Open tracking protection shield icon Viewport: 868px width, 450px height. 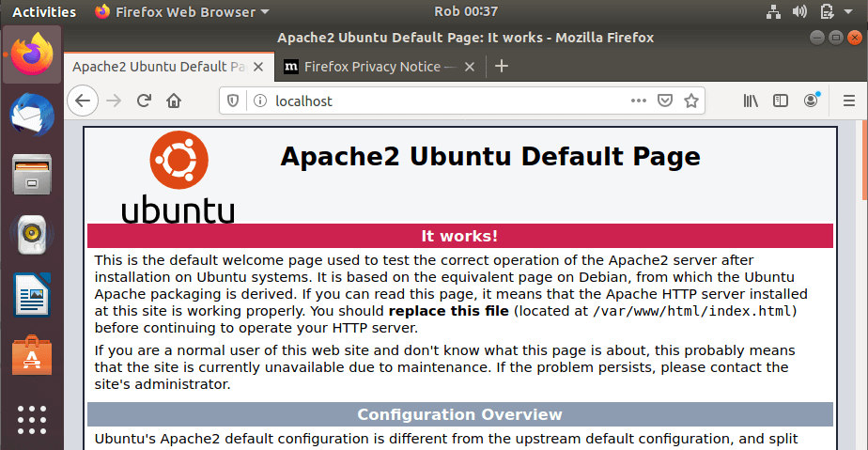[233, 101]
